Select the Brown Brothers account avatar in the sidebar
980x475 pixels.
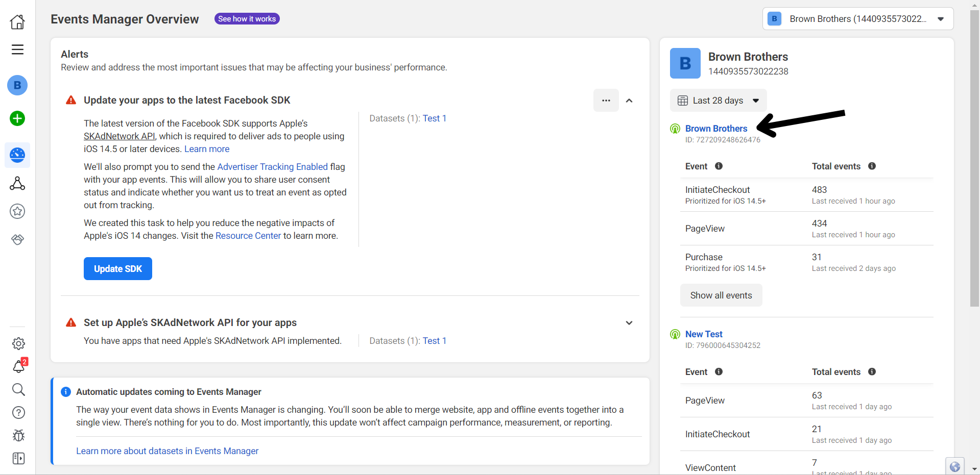pyautogui.click(x=17, y=85)
